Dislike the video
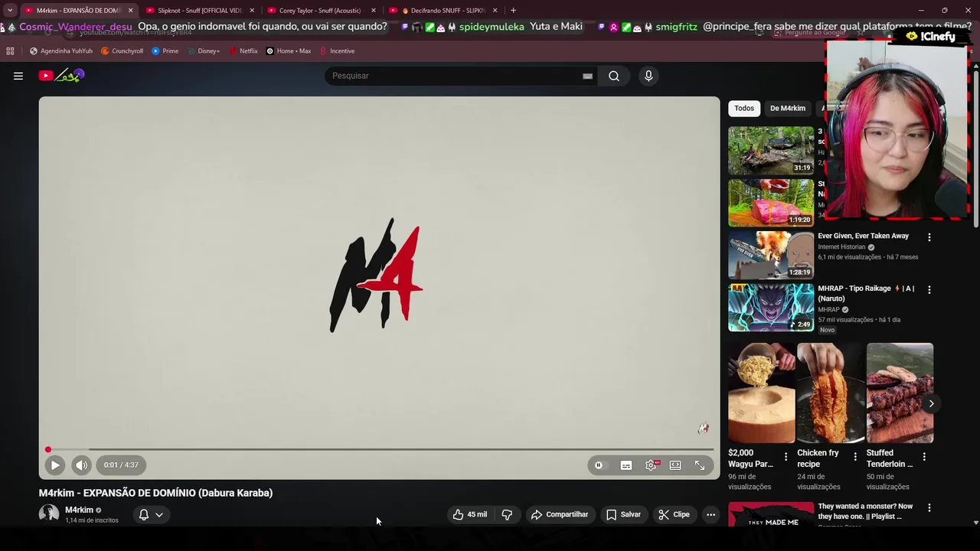Viewport: 980px width, 551px height. pos(507,514)
